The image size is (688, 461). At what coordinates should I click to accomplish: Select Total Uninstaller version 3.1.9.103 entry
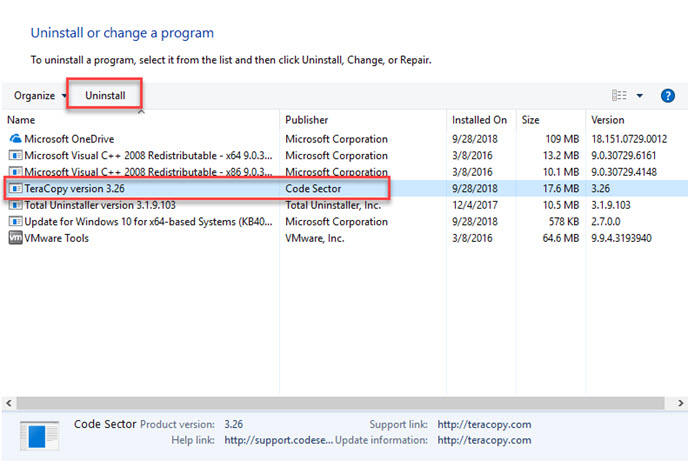pyautogui.click(x=100, y=205)
